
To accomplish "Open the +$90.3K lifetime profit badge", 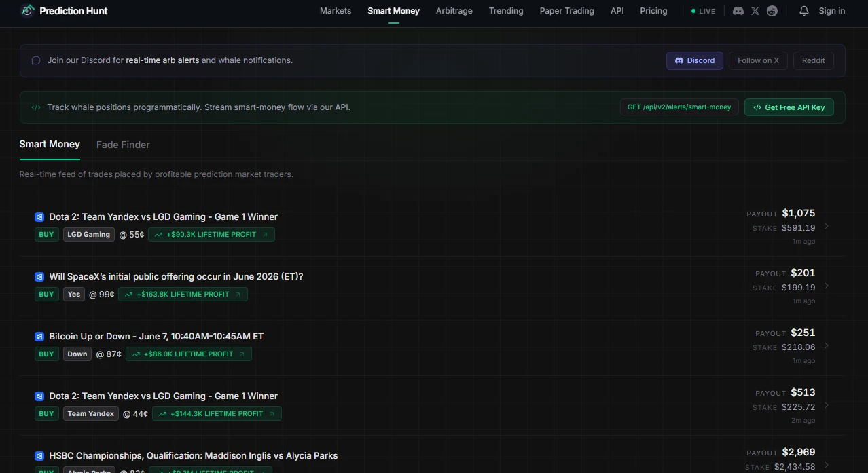I will click(211, 235).
